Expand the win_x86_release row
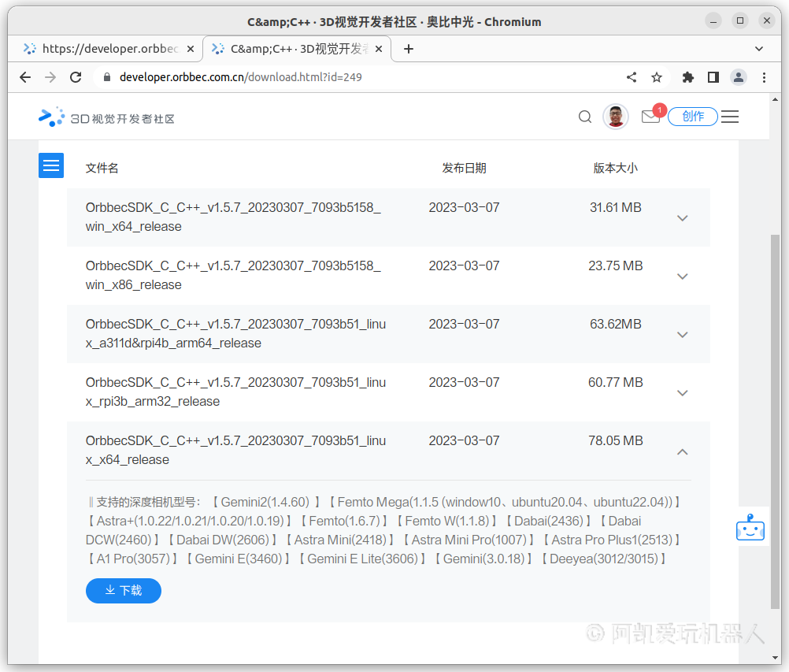 tap(683, 277)
